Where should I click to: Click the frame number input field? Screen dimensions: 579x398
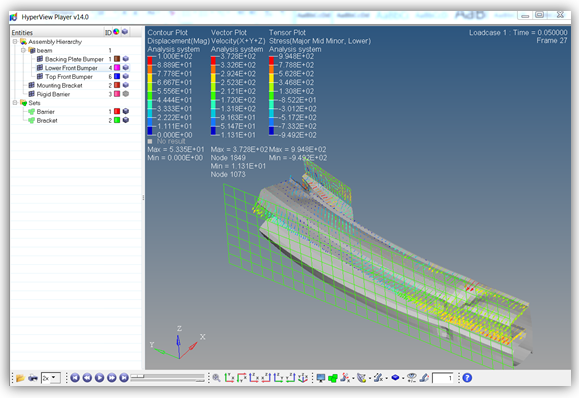point(443,378)
